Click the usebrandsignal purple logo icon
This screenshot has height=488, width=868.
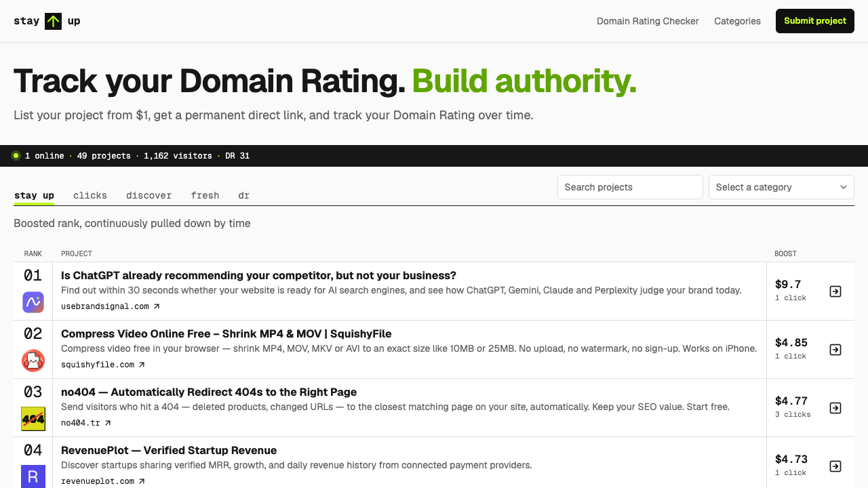point(33,302)
